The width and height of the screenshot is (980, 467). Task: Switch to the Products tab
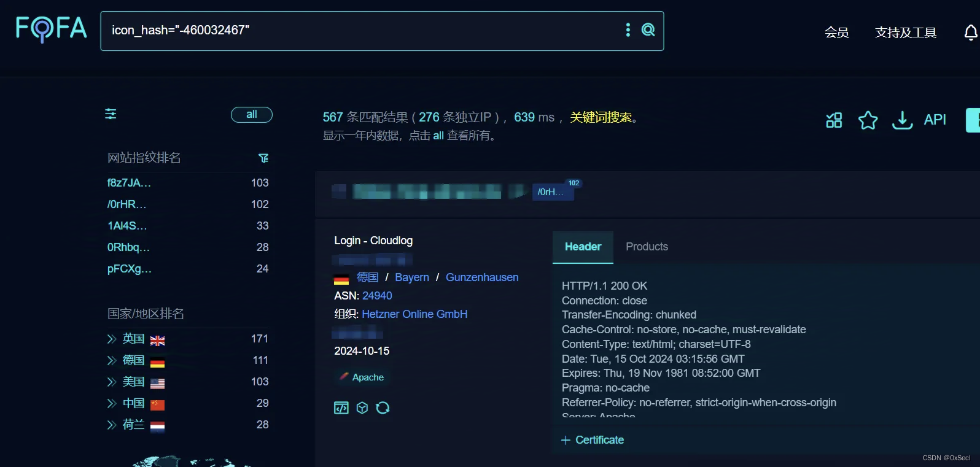[647, 247]
